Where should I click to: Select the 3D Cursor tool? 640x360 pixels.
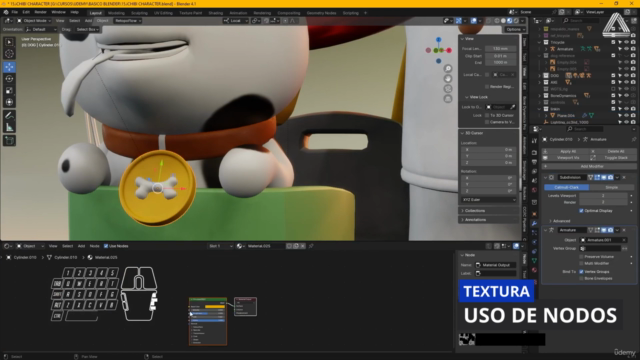[x=9, y=54]
